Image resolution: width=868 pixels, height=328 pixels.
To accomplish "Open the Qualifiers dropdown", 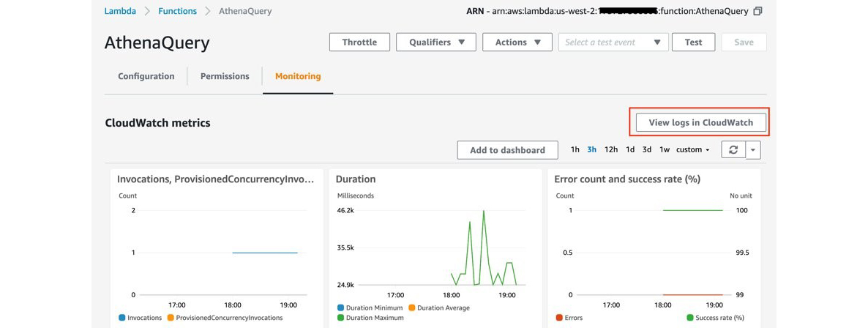I will 436,42.
